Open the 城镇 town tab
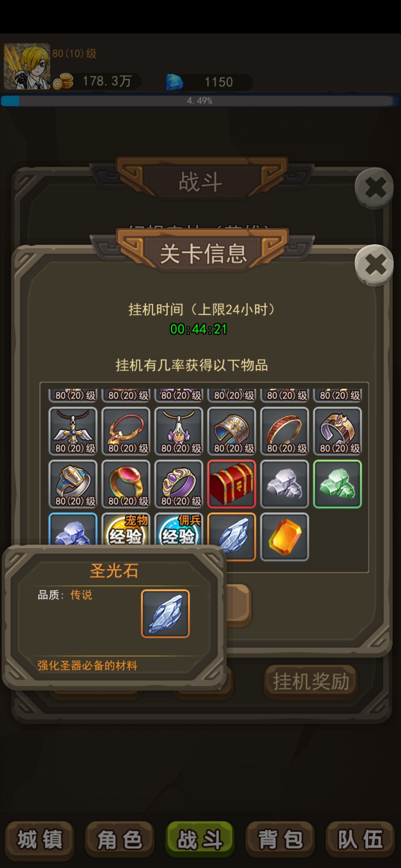The width and height of the screenshot is (401, 868). click(40, 839)
